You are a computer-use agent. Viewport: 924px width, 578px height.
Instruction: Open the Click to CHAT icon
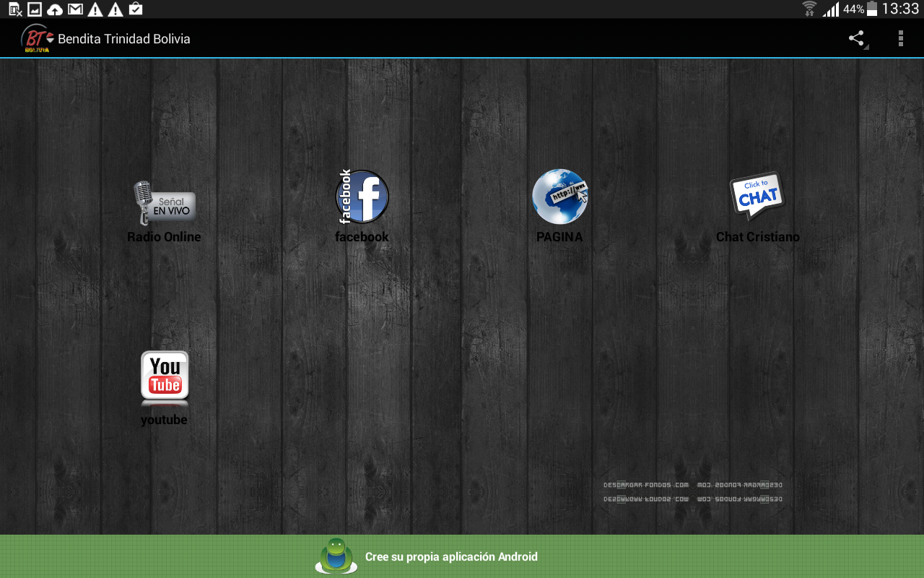pos(757,196)
